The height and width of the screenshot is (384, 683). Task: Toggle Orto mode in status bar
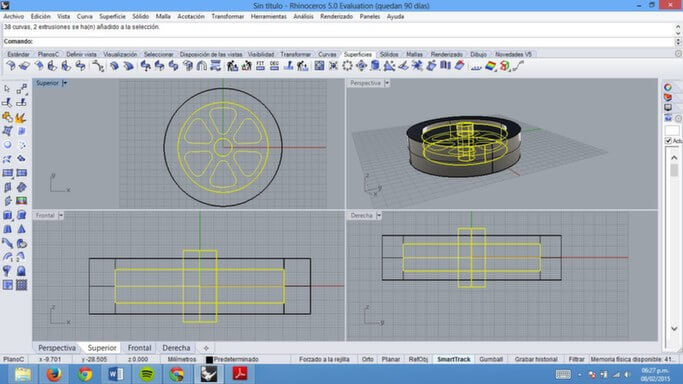[x=367, y=359]
